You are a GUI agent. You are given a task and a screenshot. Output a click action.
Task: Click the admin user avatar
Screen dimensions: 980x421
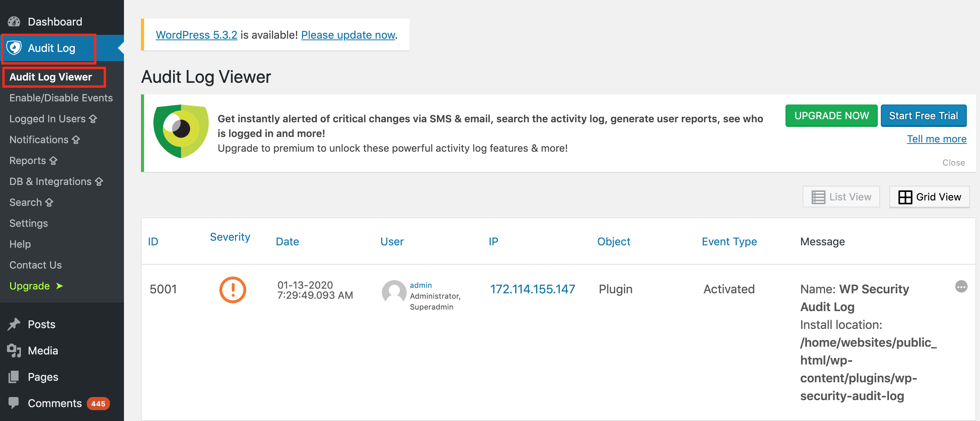click(394, 292)
